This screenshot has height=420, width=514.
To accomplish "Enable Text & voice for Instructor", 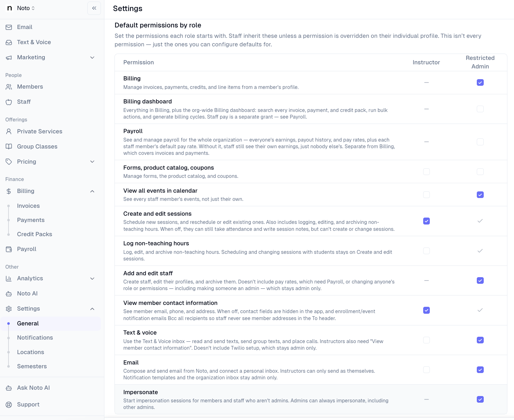I will click(426, 340).
